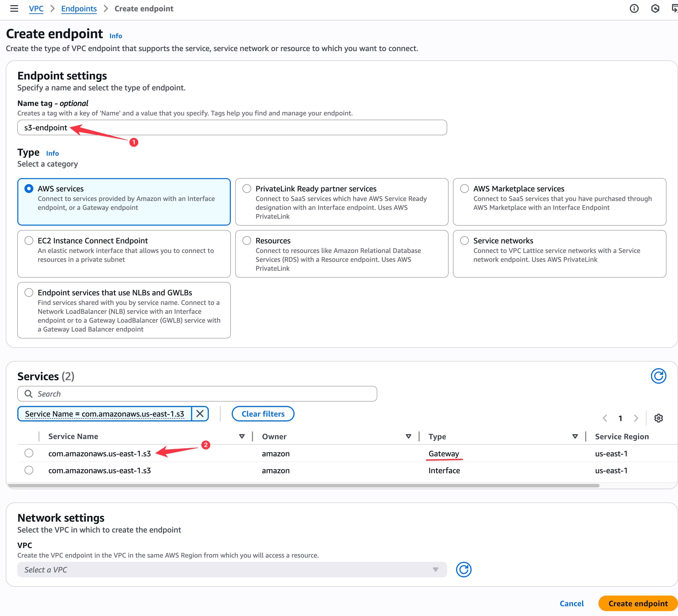Click the Service Name filter token text

pos(105,413)
